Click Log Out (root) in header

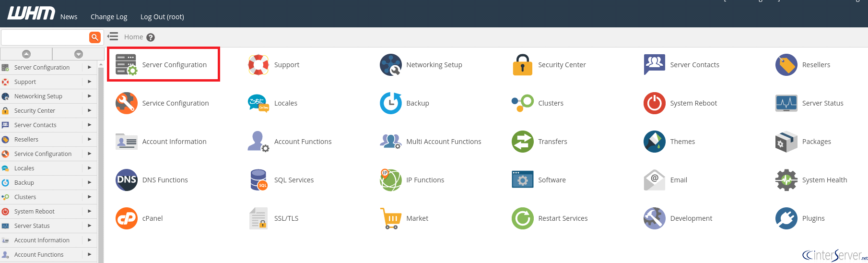click(162, 17)
